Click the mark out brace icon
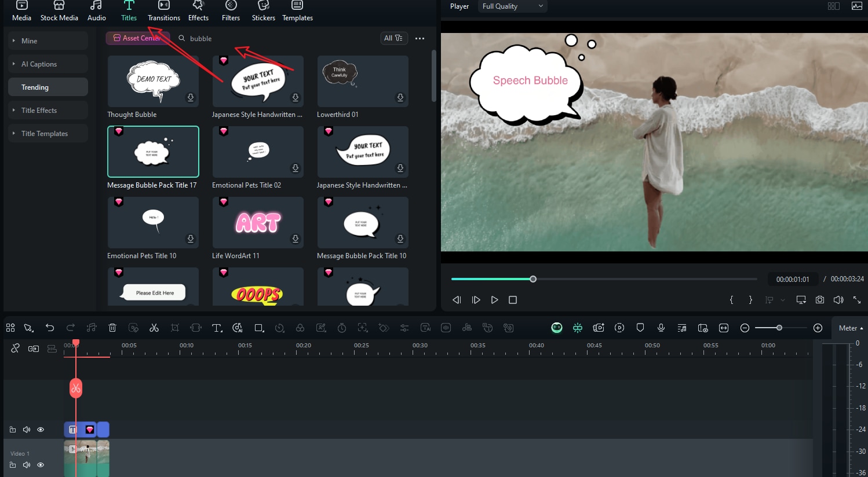The width and height of the screenshot is (868, 477). 750,300
